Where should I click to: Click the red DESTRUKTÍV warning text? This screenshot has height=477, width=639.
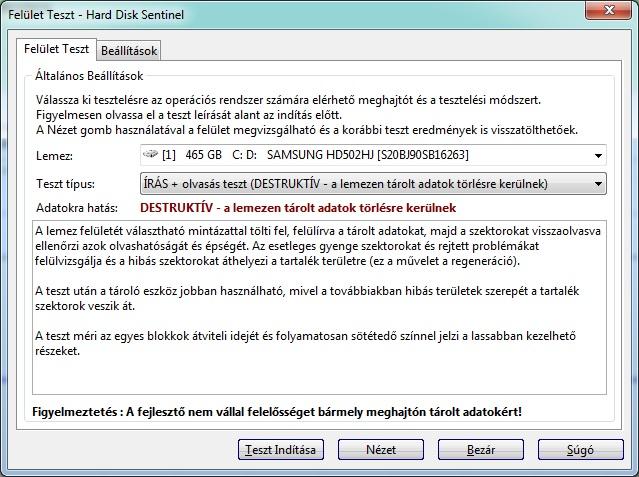[298, 208]
